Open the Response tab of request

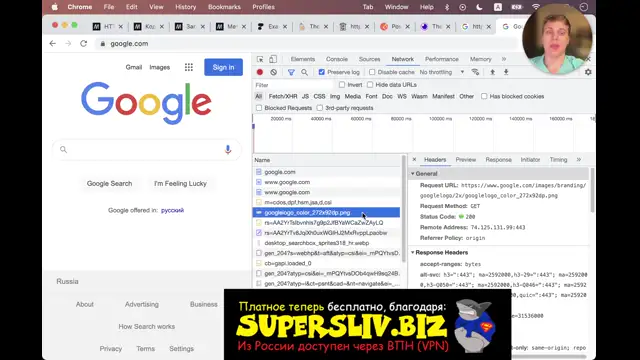coord(498,160)
